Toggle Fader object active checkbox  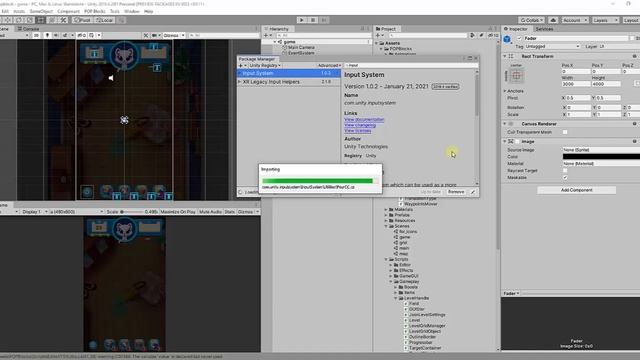(519, 38)
